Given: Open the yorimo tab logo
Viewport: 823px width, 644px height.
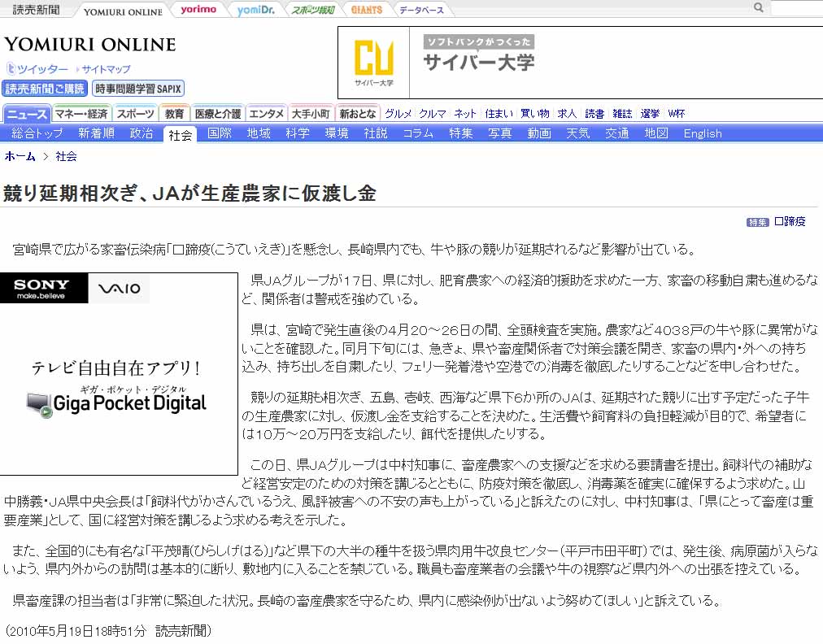Looking at the screenshot, I should coord(198,10).
